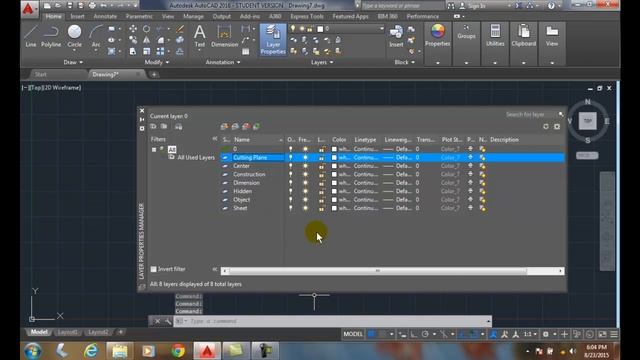Select the Arc tool
Screen dimensions: 640x360
pyautogui.click(x=96, y=36)
